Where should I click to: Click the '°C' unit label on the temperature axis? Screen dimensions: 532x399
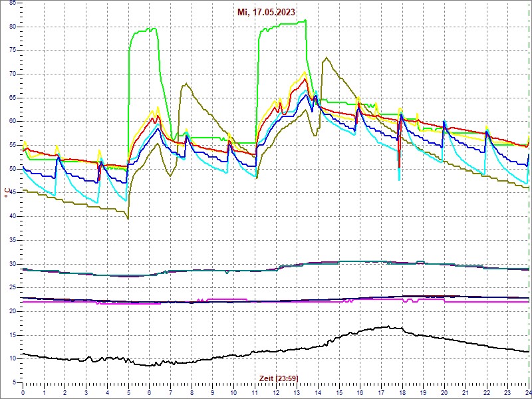(x=7, y=193)
